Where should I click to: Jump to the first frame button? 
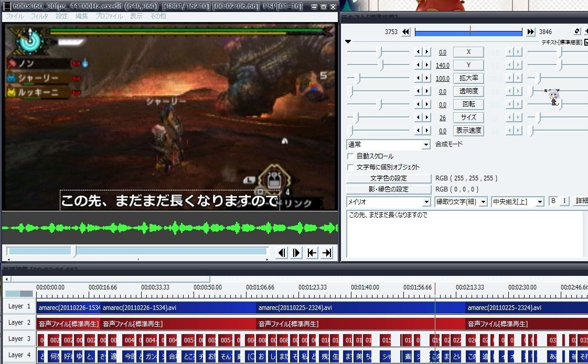click(312, 253)
